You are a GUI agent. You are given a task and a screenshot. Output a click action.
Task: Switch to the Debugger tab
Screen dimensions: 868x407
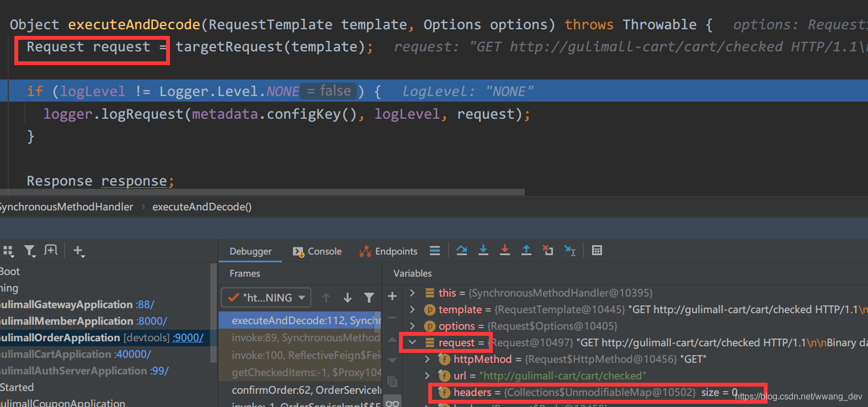[251, 251]
